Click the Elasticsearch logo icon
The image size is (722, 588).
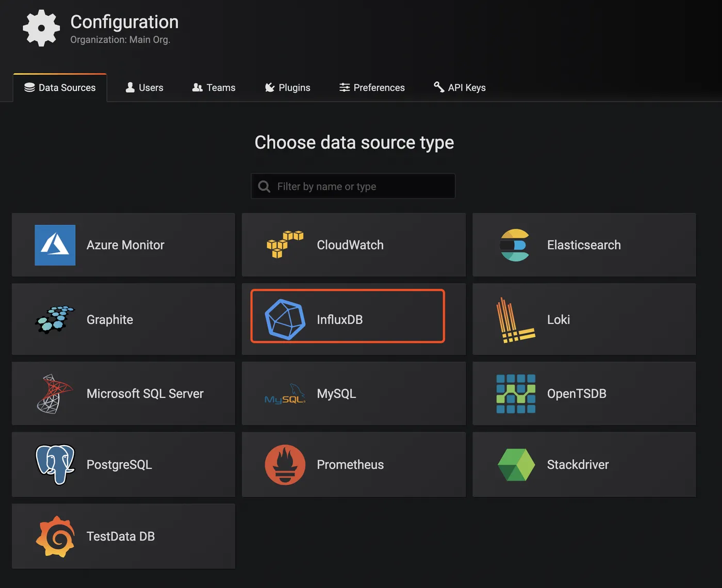coord(515,245)
